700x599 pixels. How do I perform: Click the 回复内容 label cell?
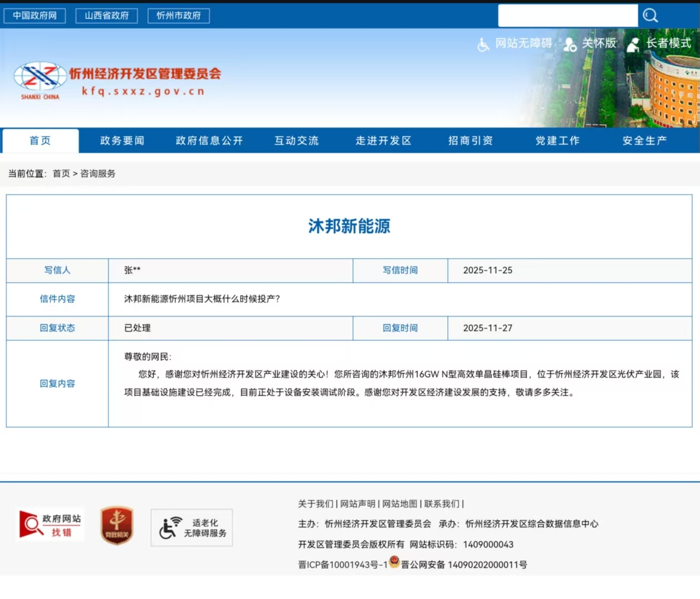tap(57, 384)
